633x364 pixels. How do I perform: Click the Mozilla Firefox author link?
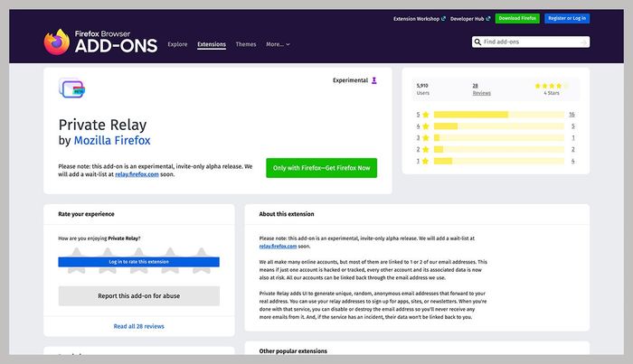112,140
